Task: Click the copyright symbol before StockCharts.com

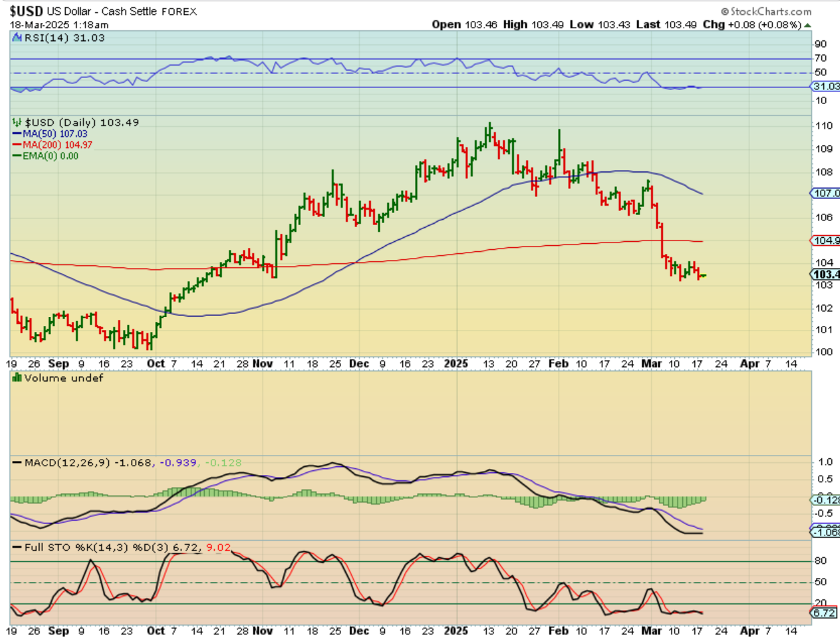Action: pyautogui.click(x=725, y=11)
